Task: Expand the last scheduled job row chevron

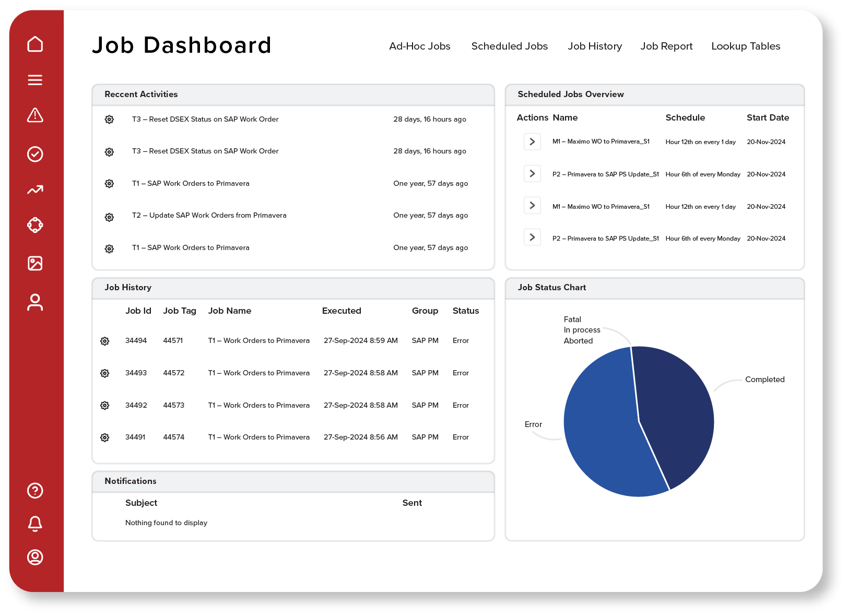Action: point(532,238)
